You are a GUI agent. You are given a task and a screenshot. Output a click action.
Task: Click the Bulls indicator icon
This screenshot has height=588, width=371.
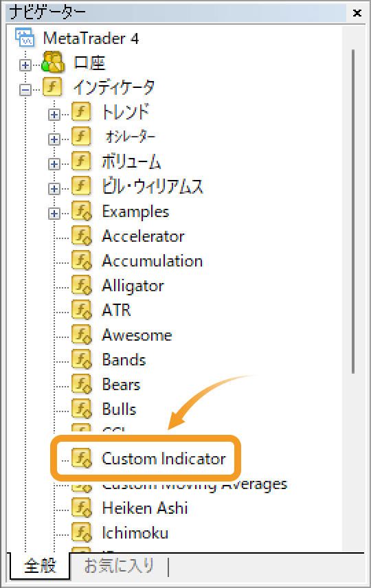(81, 409)
